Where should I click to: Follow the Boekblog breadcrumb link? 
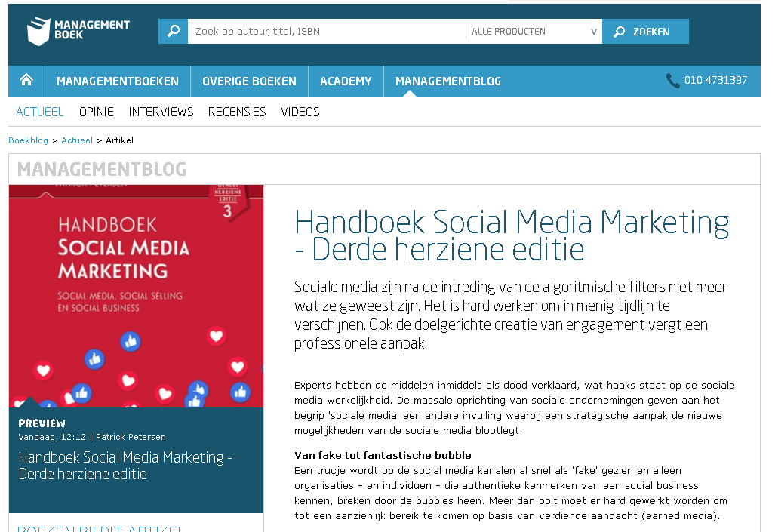point(28,140)
